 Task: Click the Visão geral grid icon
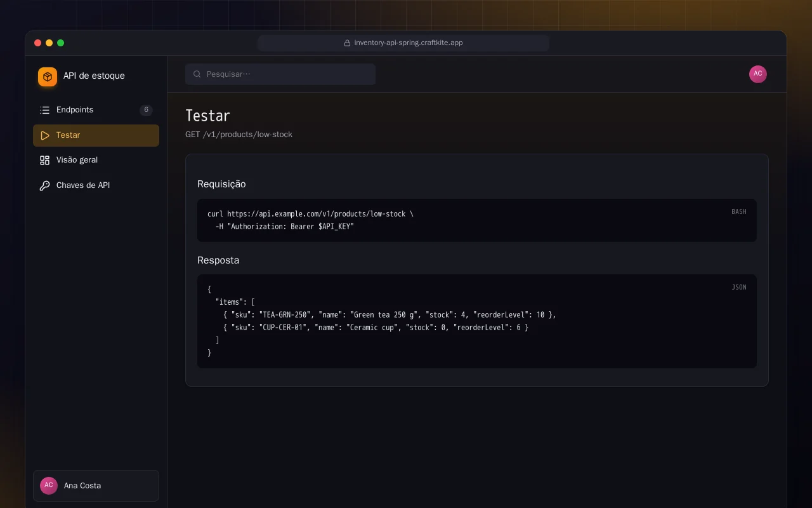pyautogui.click(x=44, y=160)
